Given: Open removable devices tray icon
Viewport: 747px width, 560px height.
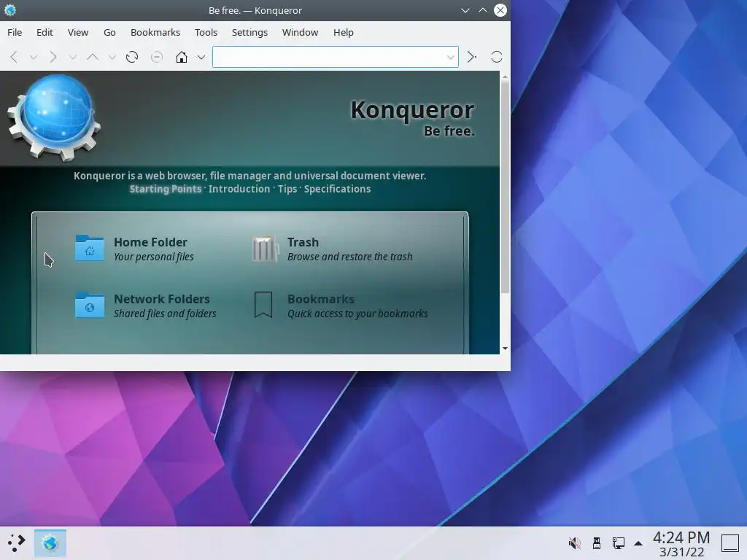Looking at the screenshot, I should (597, 542).
